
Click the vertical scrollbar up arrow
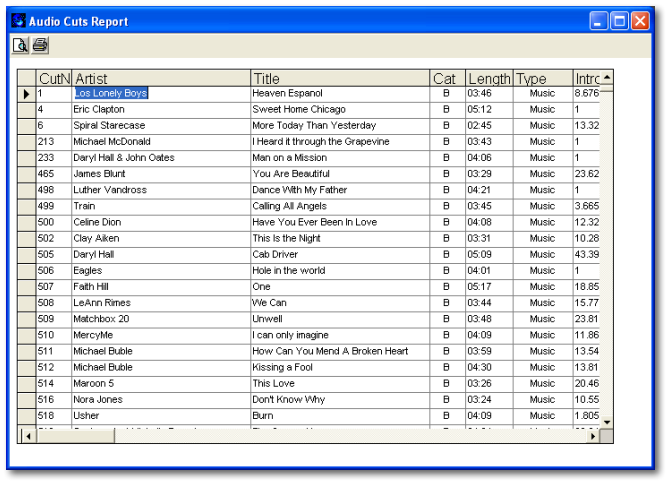coord(607,77)
